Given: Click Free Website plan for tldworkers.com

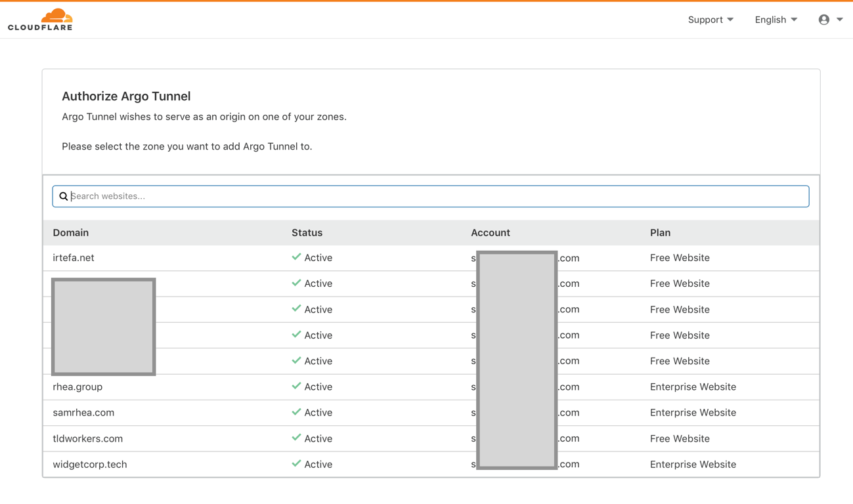Looking at the screenshot, I should (680, 438).
